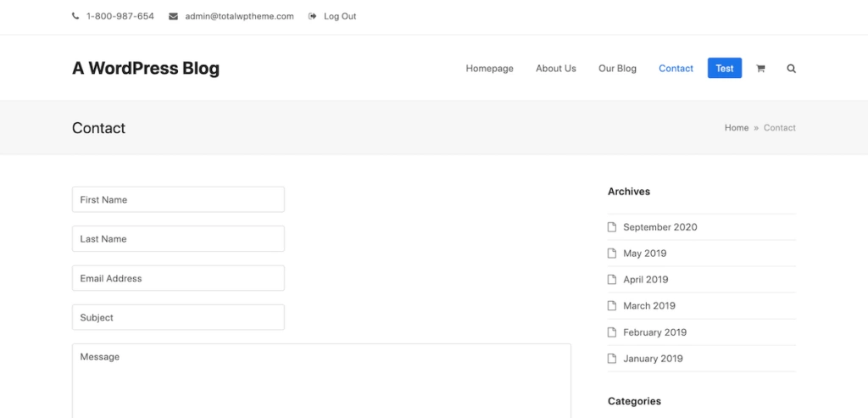This screenshot has height=418, width=868.
Task: Click the A WordPress Blog site title
Action: click(x=146, y=69)
